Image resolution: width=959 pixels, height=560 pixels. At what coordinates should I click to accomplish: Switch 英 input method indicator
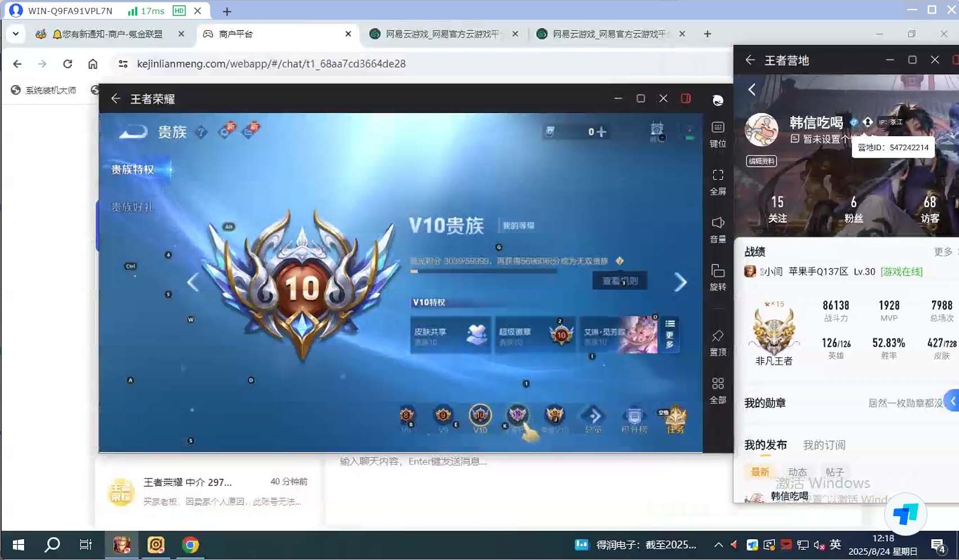click(x=835, y=544)
